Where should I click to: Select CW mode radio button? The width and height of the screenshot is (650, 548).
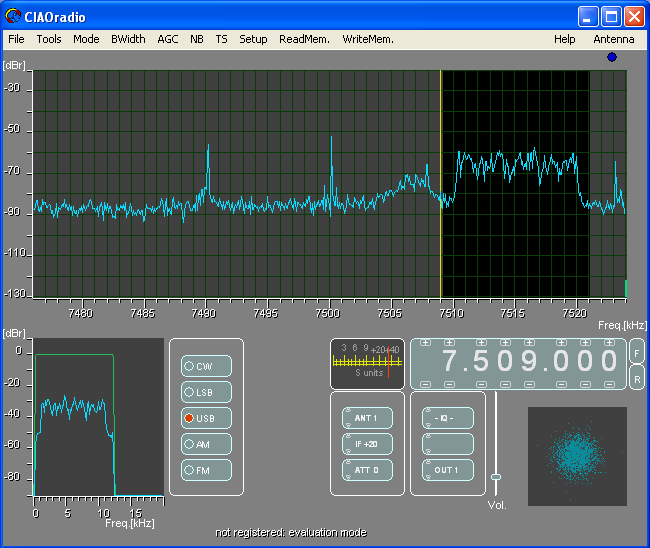click(206, 366)
